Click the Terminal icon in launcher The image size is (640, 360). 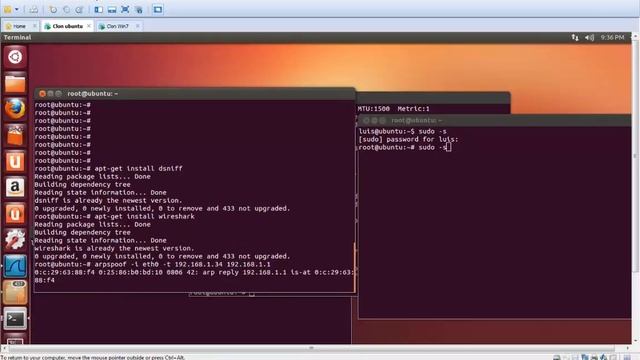coord(15,319)
